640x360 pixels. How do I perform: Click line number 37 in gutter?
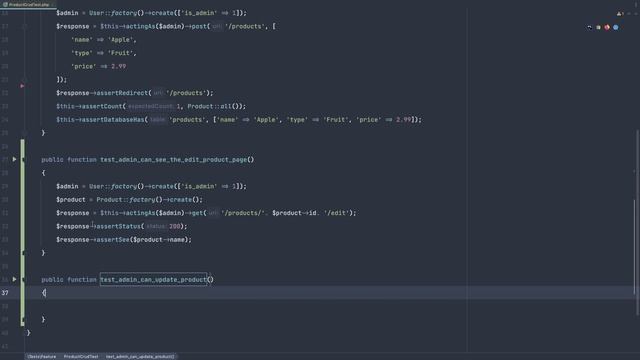point(5,293)
